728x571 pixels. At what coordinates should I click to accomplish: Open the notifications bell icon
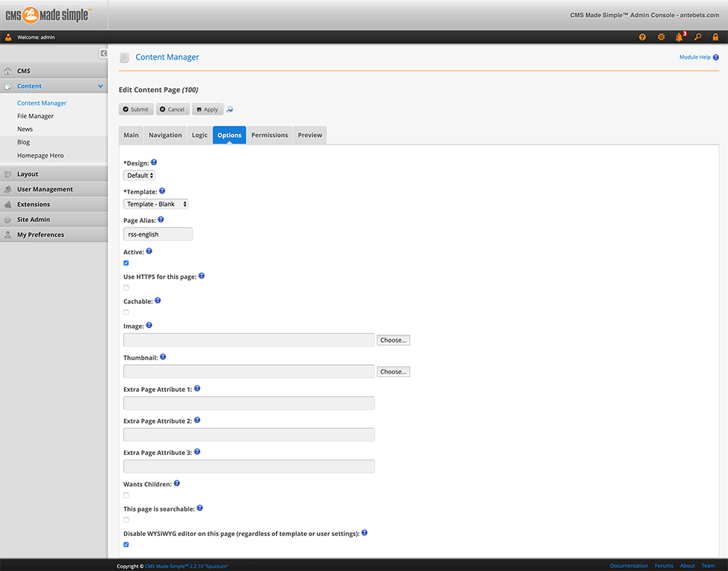coord(678,37)
